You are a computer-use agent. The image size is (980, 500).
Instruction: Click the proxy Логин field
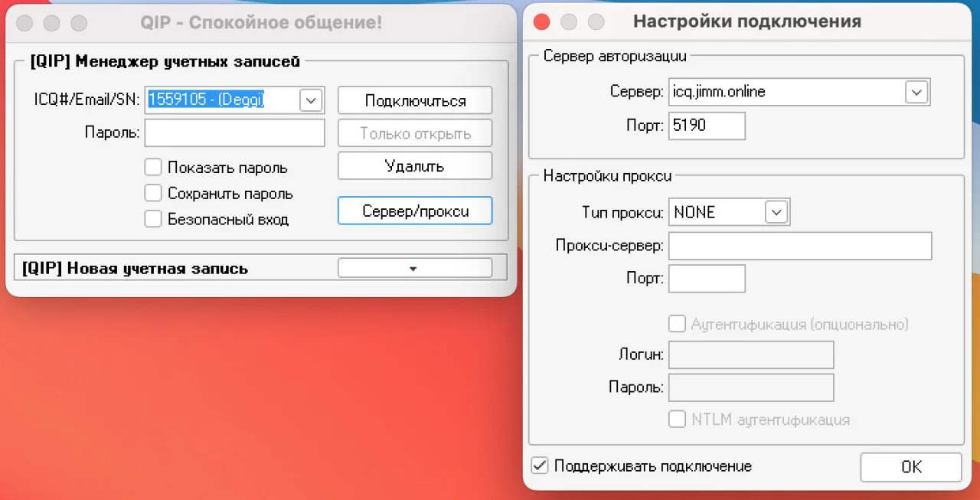click(x=751, y=355)
